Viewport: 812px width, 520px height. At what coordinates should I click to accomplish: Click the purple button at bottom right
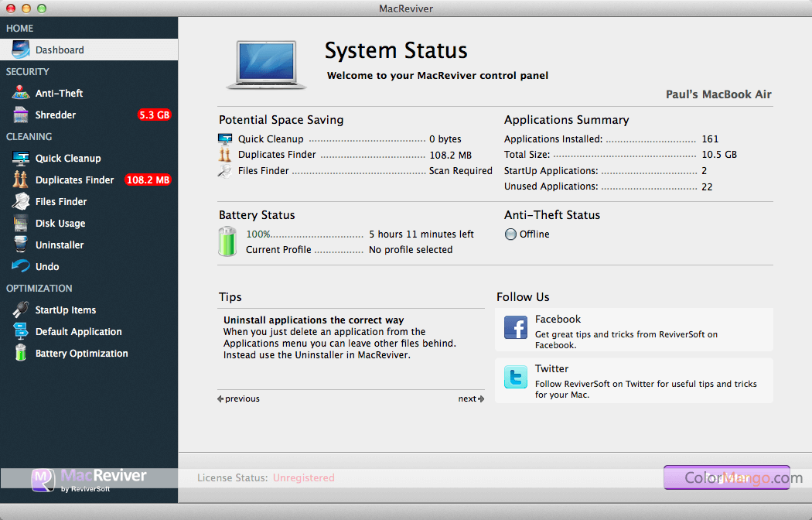coord(727,477)
